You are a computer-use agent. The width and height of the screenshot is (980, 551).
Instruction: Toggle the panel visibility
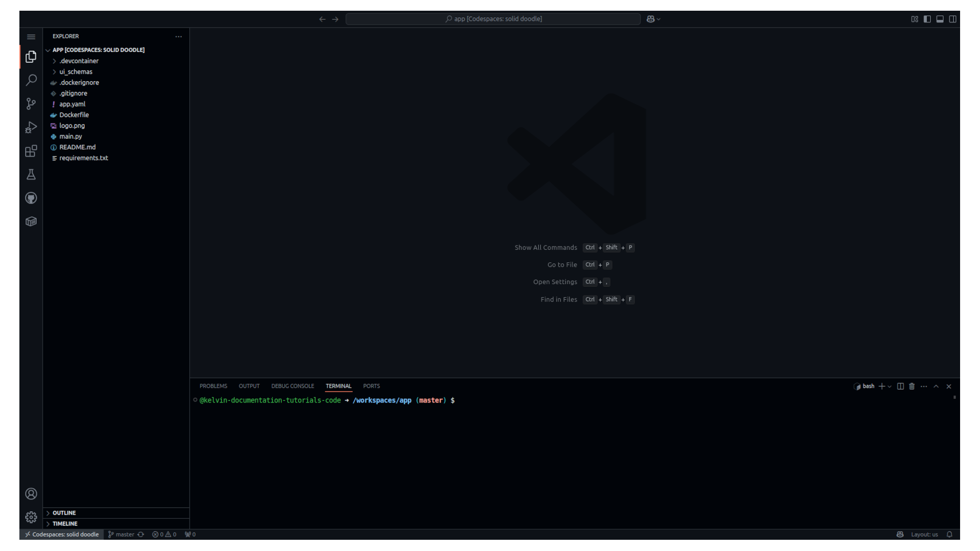940,19
